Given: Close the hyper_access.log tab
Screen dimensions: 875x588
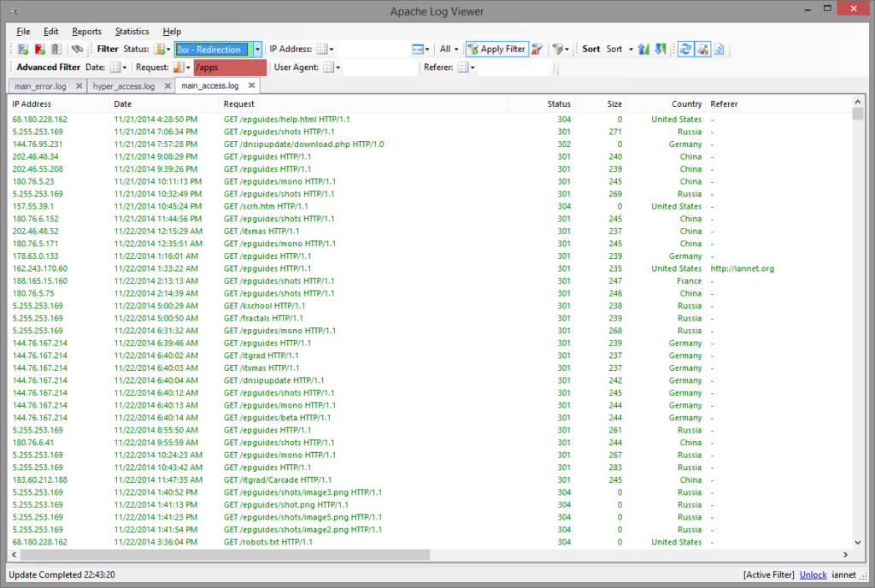Looking at the screenshot, I should point(167,86).
